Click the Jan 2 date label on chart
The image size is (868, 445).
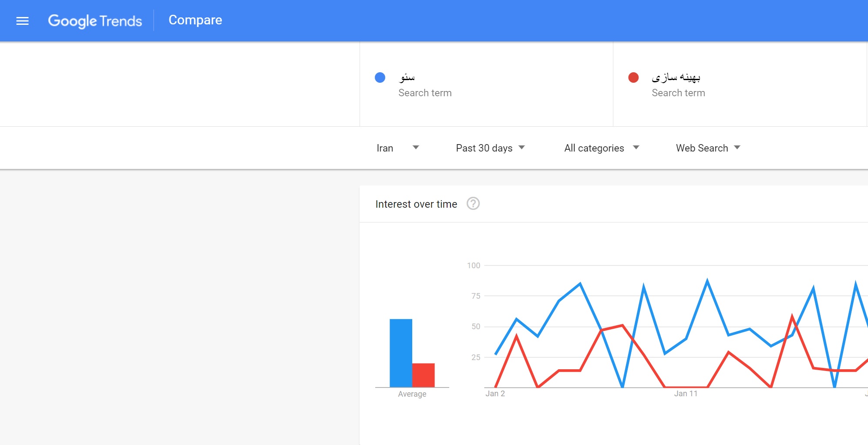[x=495, y=394]
